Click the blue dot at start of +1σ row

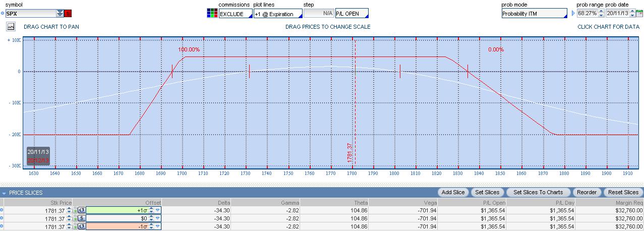click(x=2, y=210)
